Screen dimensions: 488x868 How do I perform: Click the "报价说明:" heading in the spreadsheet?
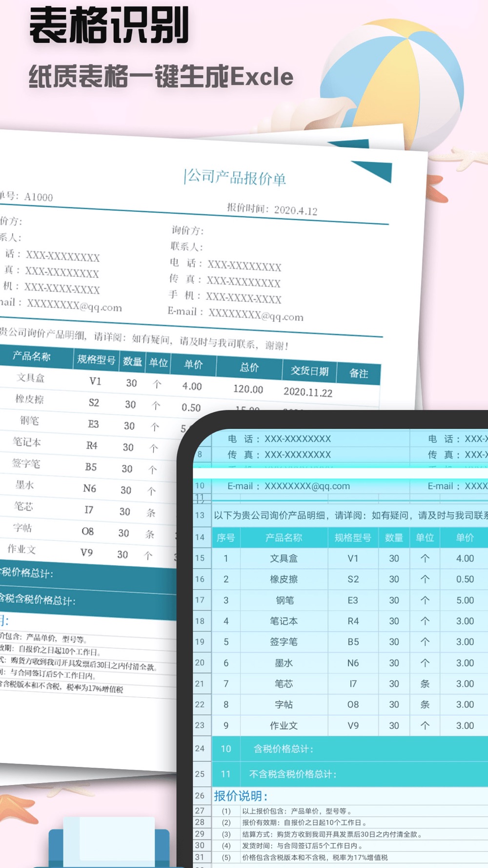(241, 796)
